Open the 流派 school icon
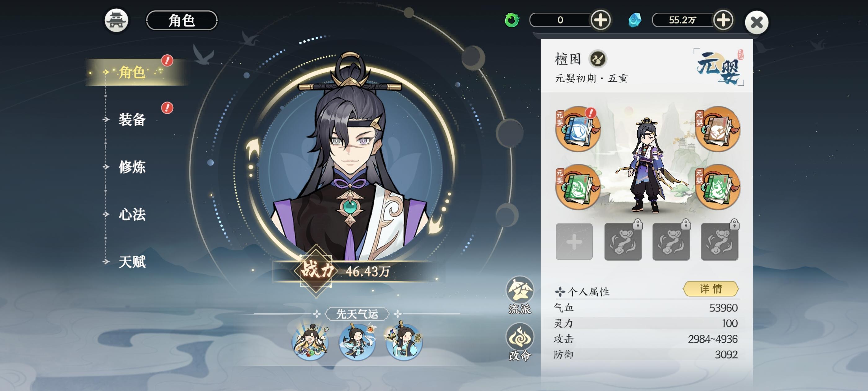Screen dimensions: 868x391 pos(520,295)
